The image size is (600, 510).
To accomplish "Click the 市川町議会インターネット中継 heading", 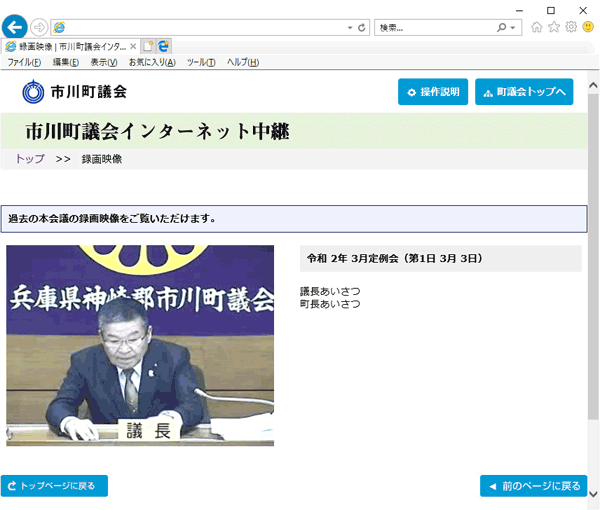I will pyautogui.click(x=158, y=131).
